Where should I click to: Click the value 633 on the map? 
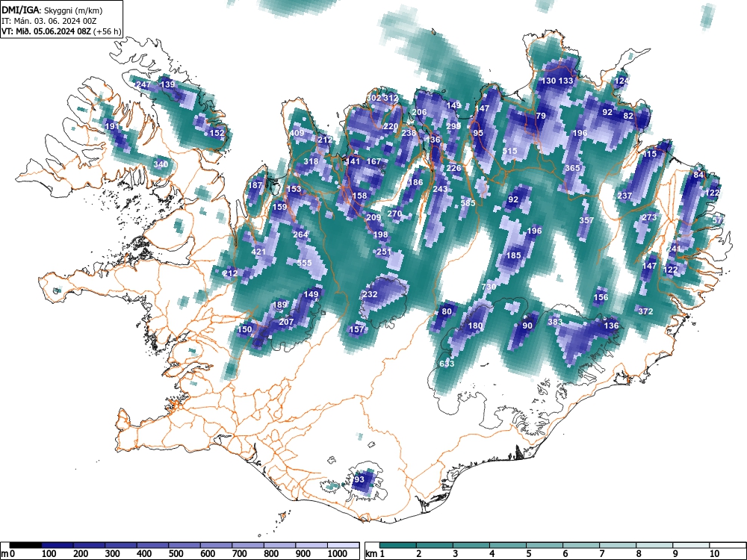(447, 364)
